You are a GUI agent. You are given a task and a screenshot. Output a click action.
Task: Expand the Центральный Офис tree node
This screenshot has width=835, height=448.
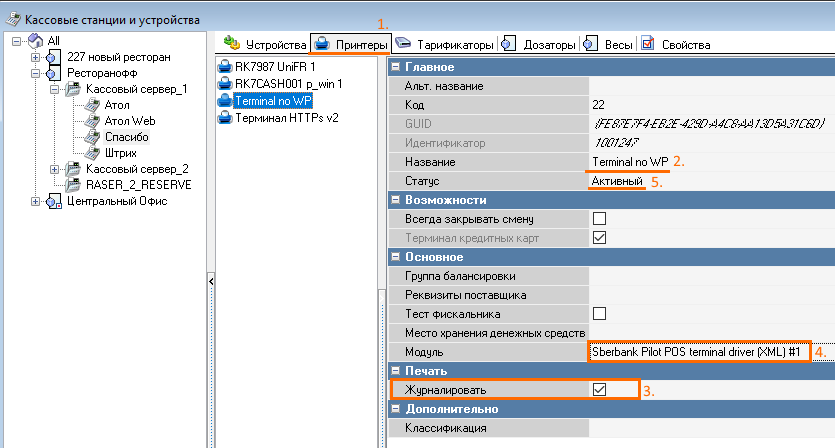tap(36, 201)
